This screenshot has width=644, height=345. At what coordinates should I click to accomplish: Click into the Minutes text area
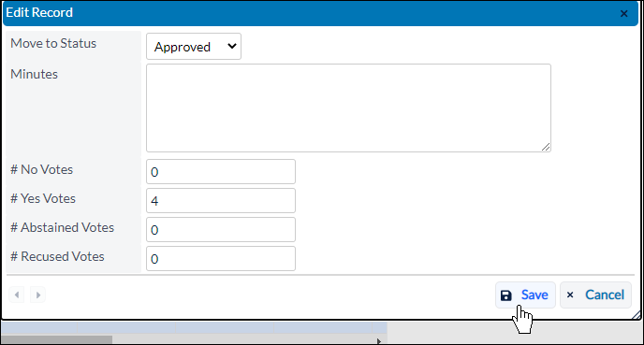[x=348, y=108]
